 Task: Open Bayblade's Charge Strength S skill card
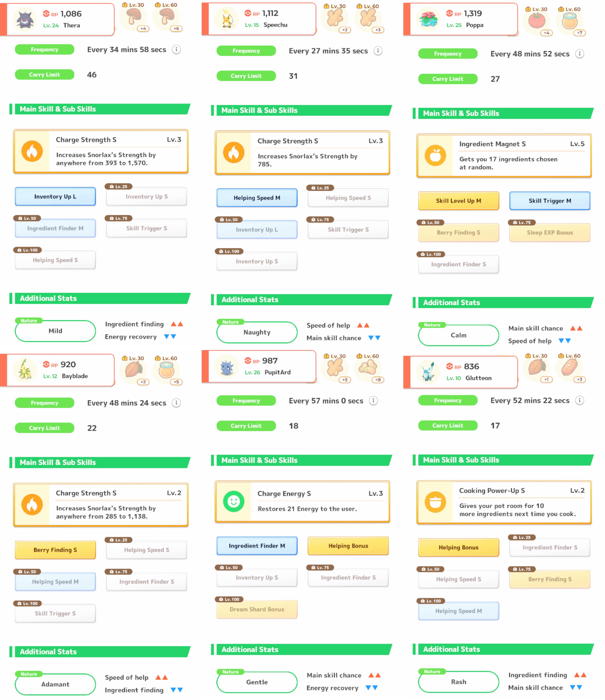pyautogui.click(x=101, y=505)
